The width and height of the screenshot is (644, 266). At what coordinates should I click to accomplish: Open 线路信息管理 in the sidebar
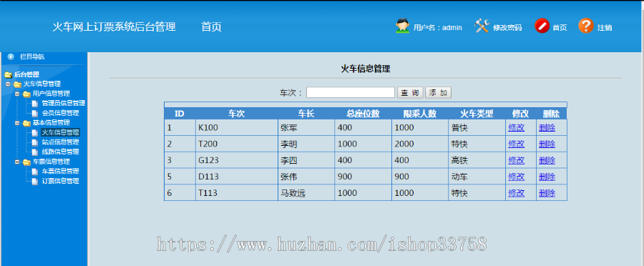(x=60, y=152)
